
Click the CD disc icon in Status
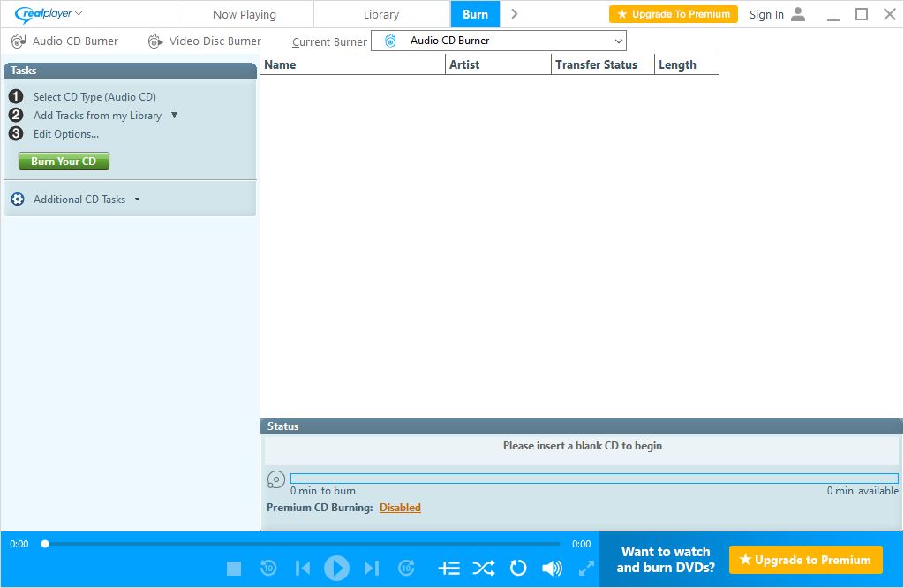pos(276,479)
